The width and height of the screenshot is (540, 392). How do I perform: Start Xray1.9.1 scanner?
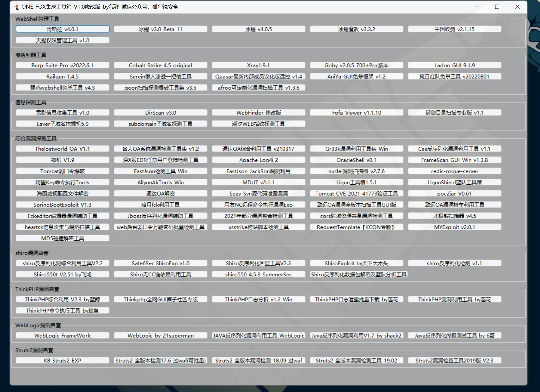(259, 65)
